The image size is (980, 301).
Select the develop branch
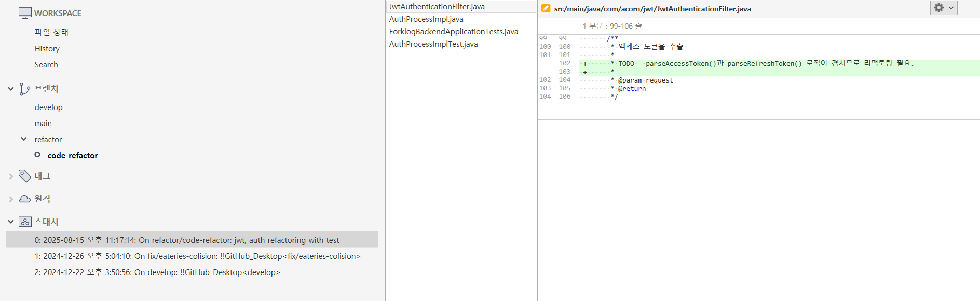(x=49, y=107)
